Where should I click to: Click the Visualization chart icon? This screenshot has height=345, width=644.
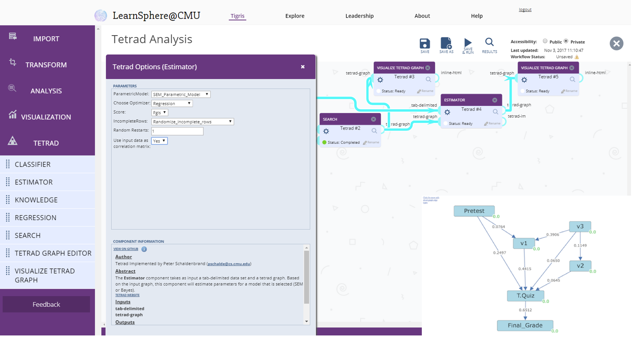pyautogui.click(x=13, y=114)
